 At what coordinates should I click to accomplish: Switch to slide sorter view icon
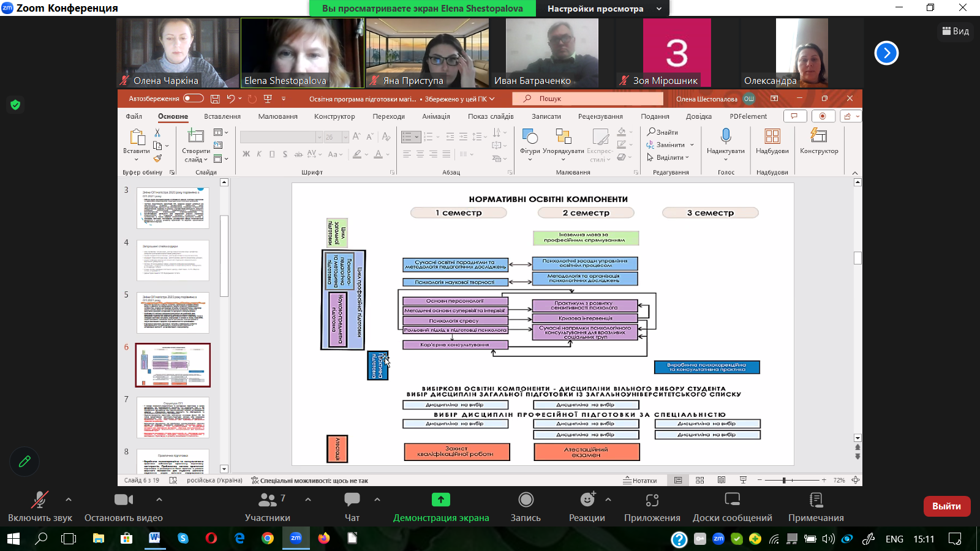coord(700,481)
